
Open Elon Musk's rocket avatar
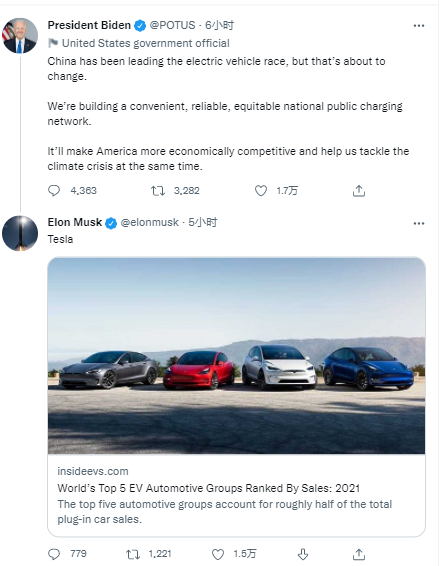[x=20, y=233]
